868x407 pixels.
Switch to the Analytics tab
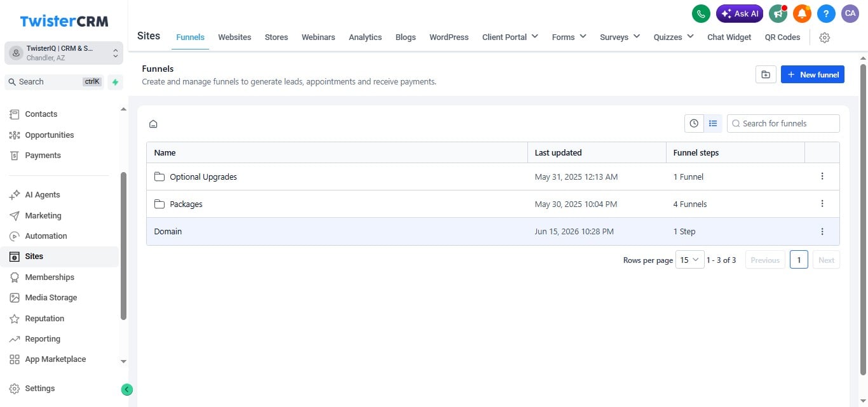[365, 37]
